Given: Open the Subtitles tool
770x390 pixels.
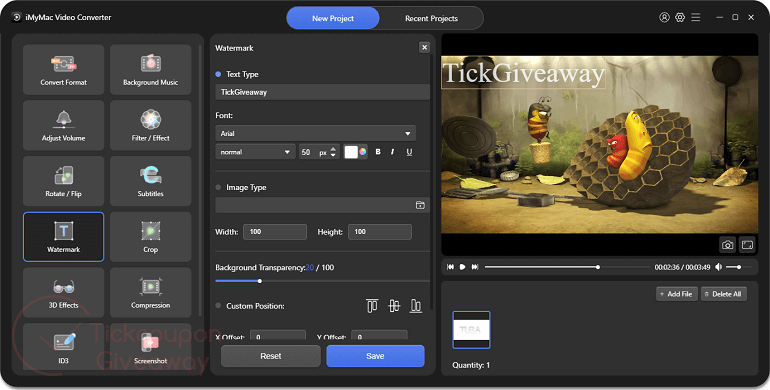Looking at the screenshot, I should (150, 181).
